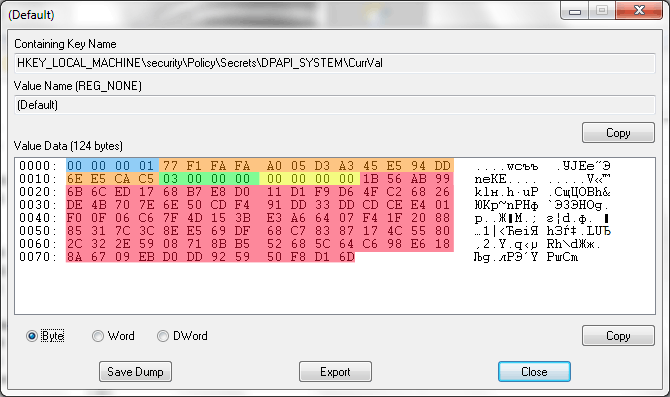Copy value data with lower Copy button
670x397 pixels.
point(618,335)
